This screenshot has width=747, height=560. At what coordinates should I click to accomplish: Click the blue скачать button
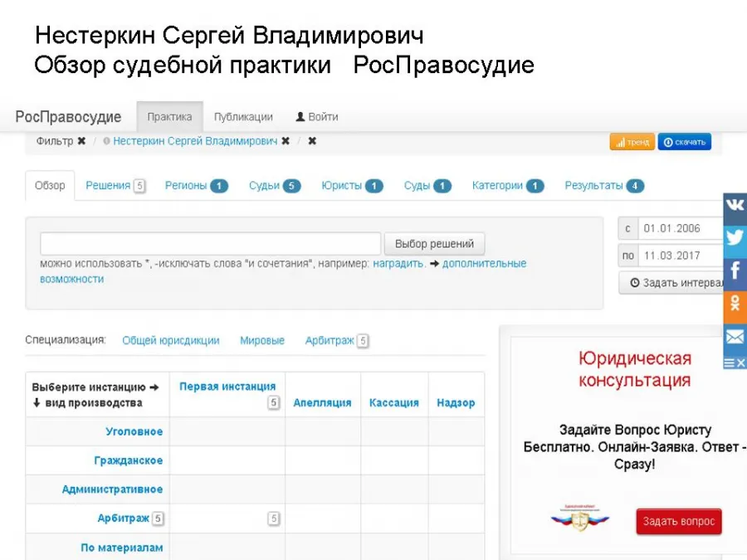[x=685, y=142]
